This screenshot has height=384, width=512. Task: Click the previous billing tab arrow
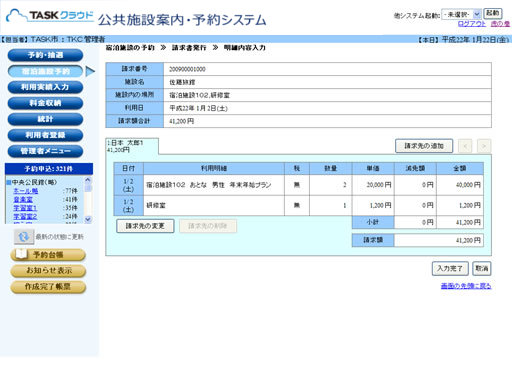(465, 146)
